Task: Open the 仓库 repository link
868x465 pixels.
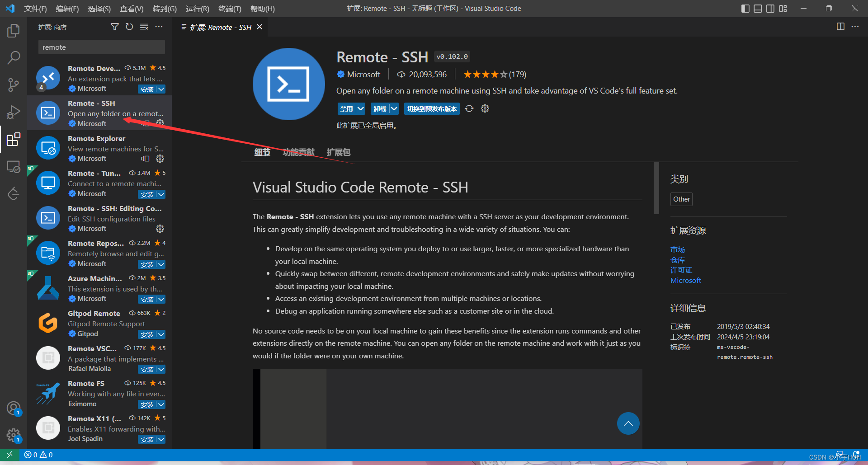Action: point(678,260)
